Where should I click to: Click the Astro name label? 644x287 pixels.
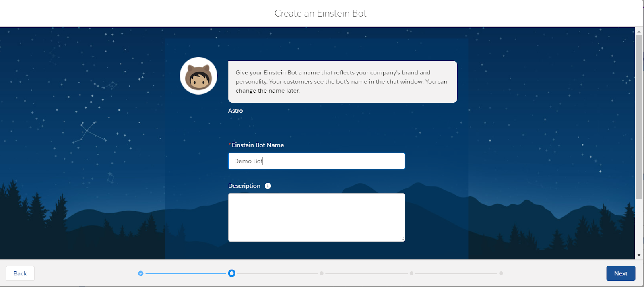(x=235, y=111)
